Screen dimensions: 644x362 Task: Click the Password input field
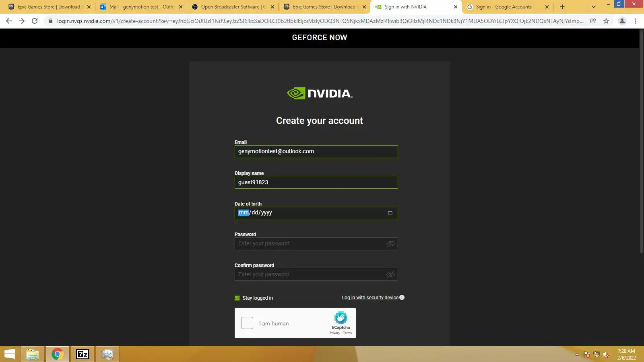click(x=316, y=244)
